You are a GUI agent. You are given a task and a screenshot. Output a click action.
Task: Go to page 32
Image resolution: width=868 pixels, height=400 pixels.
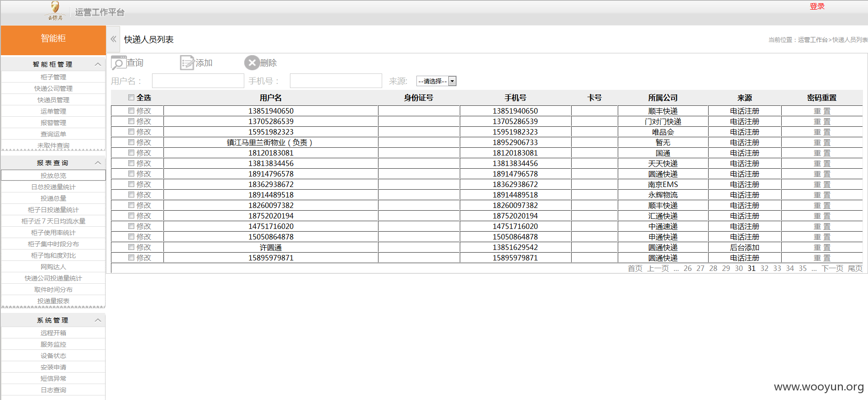(x=764, y=268)
